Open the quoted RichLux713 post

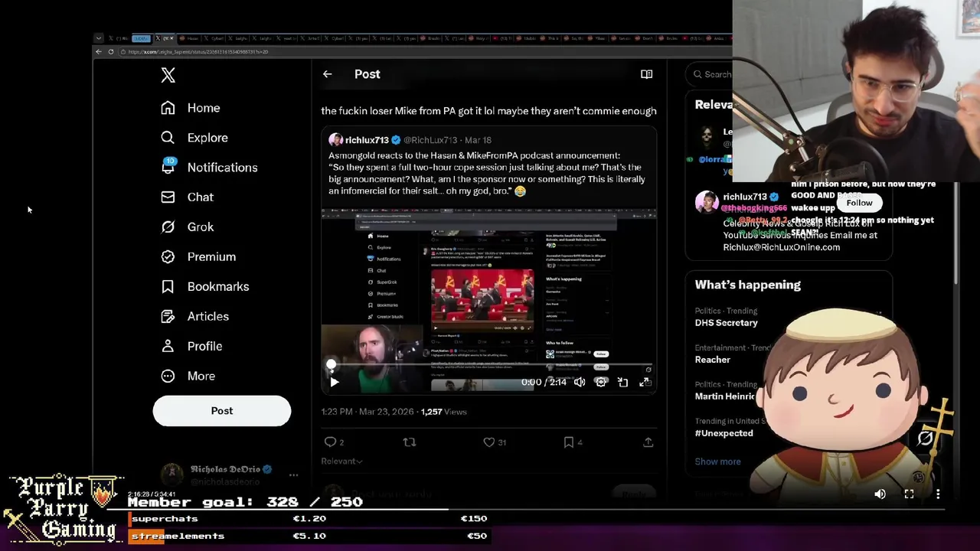(x=488, y=260)
